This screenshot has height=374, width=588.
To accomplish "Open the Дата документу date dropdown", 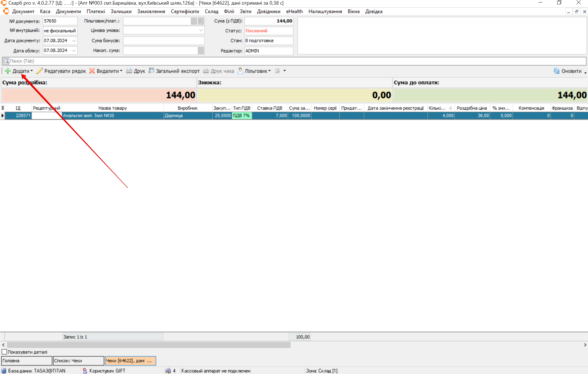I will pyautogui.click(x=74, y=41).
